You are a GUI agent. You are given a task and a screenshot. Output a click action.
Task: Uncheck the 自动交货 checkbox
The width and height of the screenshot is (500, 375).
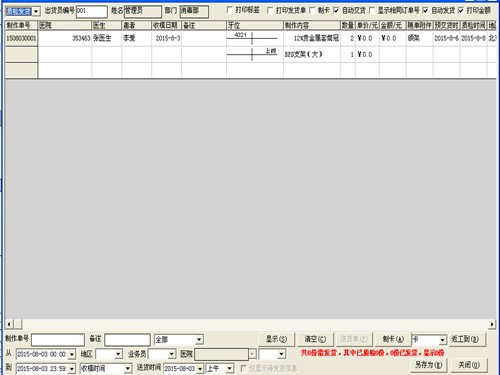tap(336, 11)
